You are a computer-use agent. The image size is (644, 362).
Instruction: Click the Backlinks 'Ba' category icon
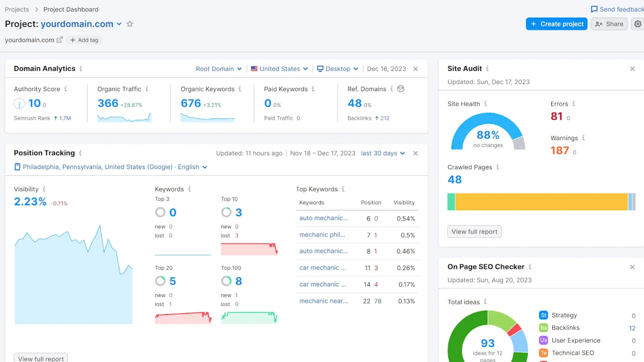coord(544,328)
